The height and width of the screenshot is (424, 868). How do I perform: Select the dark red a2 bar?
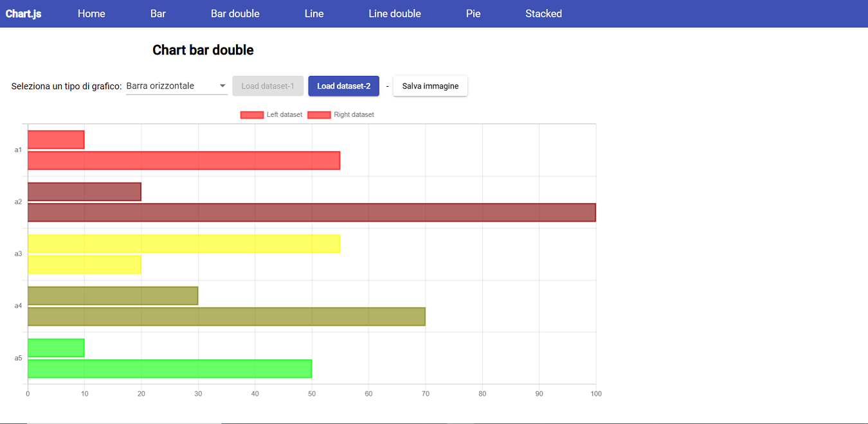tap(84, 191)
